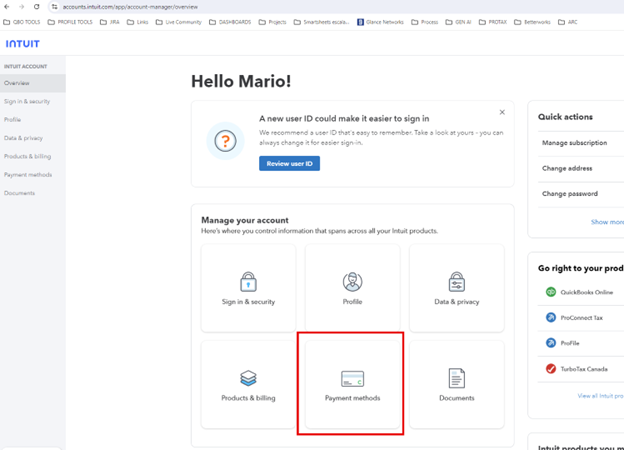The height and width of the screenshot is (450, 624).
Task: Click the Review user ID button
Action: [x=289, y=164]
